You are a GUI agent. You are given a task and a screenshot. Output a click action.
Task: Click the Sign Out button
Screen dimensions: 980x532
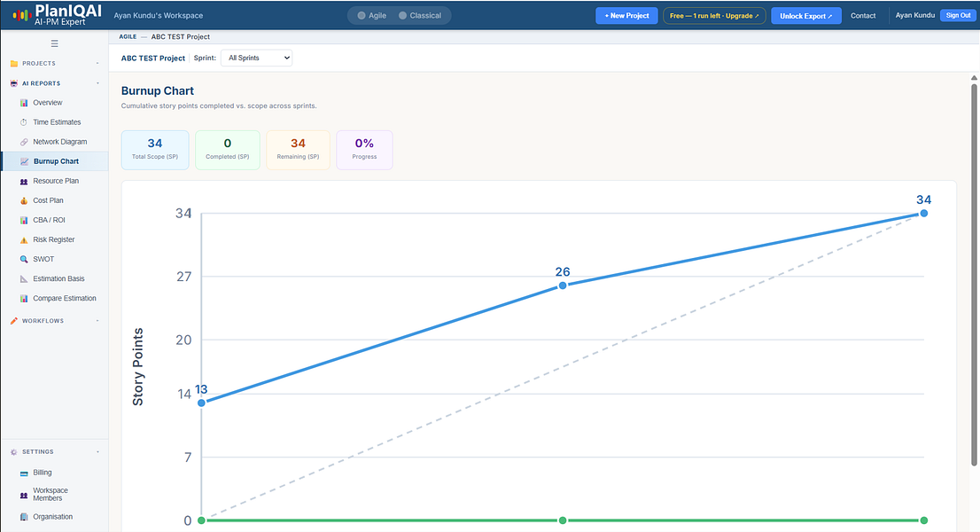958,16
